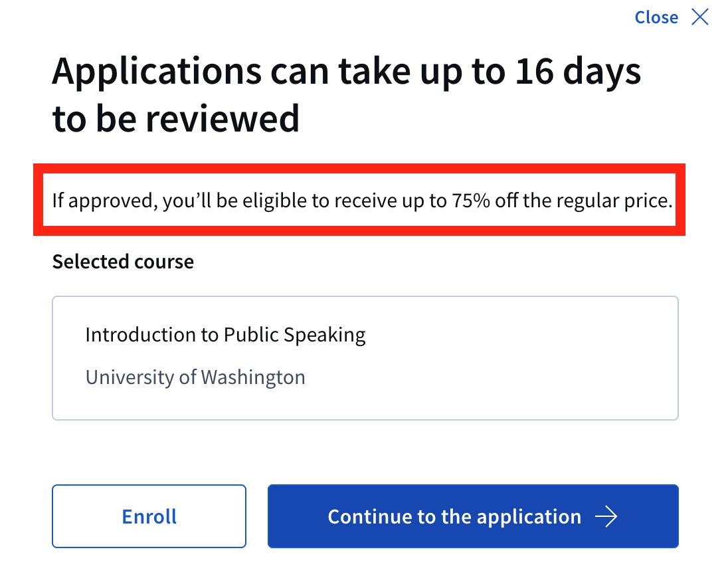Screen dimensions: 728x578
Task: Click the right arrow icon on Continue
Action: coord(606,516)
